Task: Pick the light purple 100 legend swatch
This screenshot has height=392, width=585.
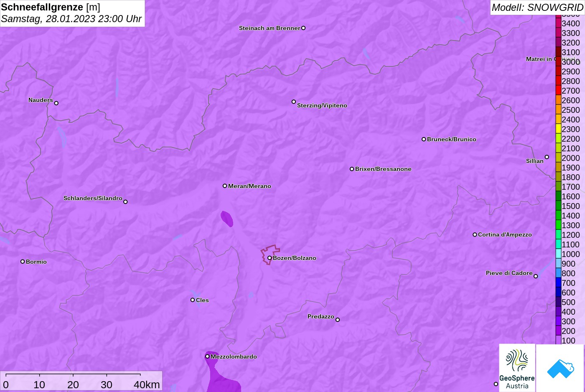Action: coord(558,340)
